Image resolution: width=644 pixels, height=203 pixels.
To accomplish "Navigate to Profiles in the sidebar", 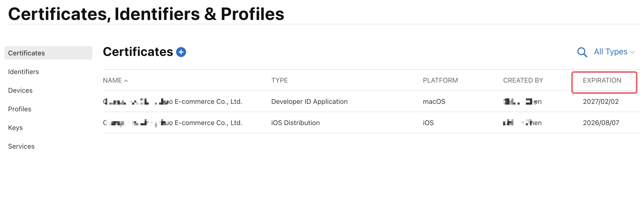I will (x=20, y=109).
